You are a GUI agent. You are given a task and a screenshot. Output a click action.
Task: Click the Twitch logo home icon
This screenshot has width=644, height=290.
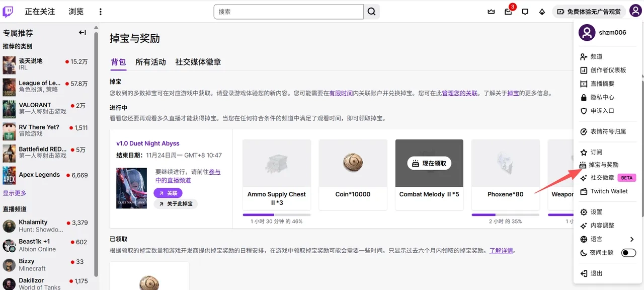pos(8,12)
